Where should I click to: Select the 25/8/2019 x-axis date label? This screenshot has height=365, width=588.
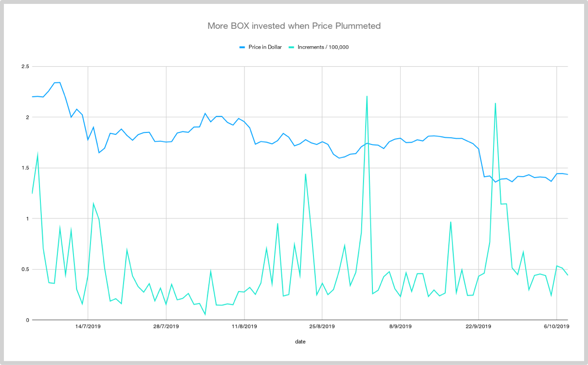pyautogui.click(x=322, y=327)
